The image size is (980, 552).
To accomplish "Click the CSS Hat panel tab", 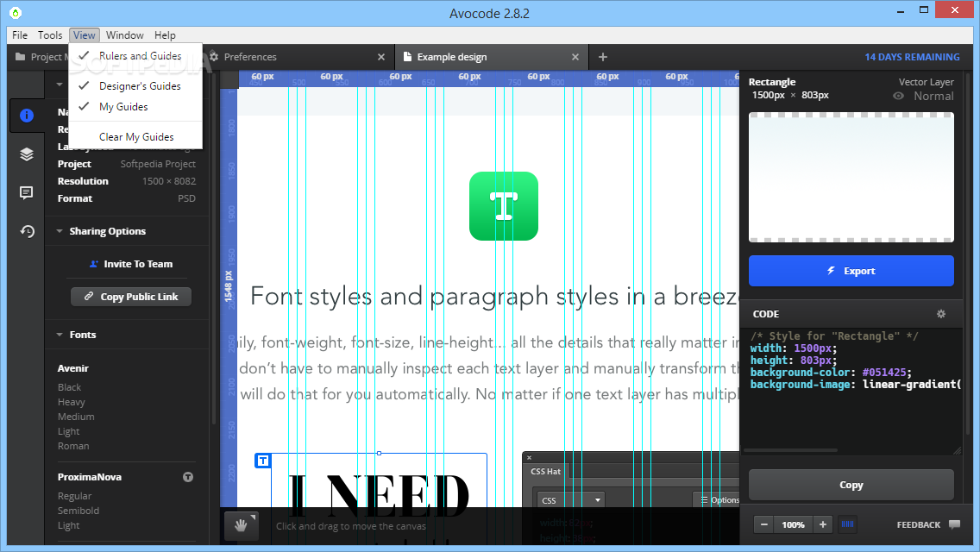I will coord(545,472).
